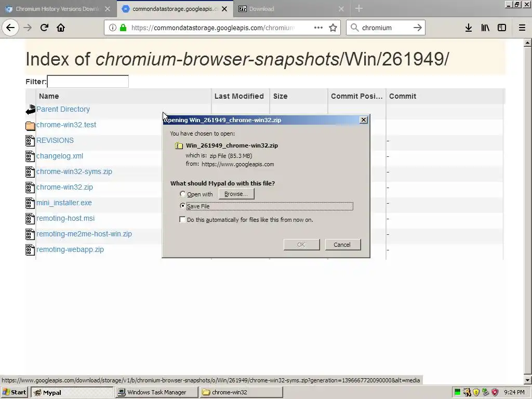Download remoting-host.msi link
Image resolution: width=532 pixels, height=399 pixels.
(x=65, y=219)
